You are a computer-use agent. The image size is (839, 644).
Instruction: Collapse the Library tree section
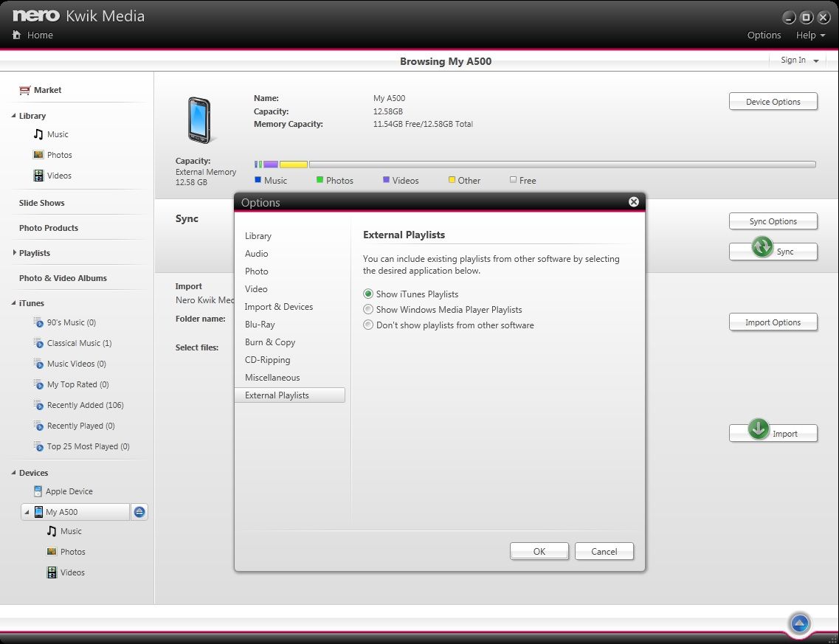(x=14, y=116)
